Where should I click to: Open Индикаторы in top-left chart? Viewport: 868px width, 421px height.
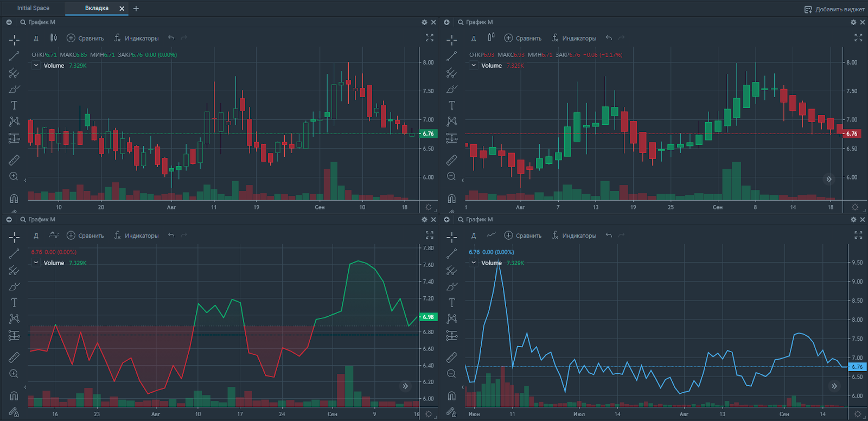[x=136, y=38]
